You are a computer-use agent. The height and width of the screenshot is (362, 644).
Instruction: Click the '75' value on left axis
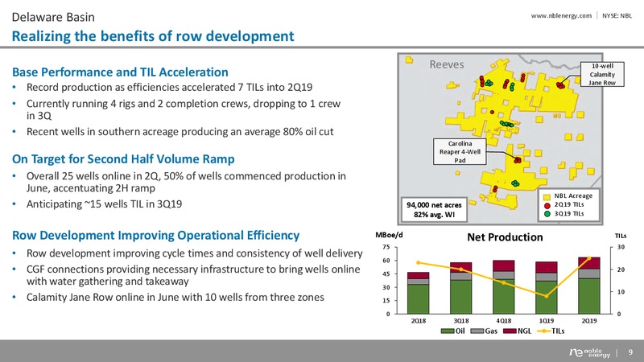pyautogui.click(x=386, y=247)
